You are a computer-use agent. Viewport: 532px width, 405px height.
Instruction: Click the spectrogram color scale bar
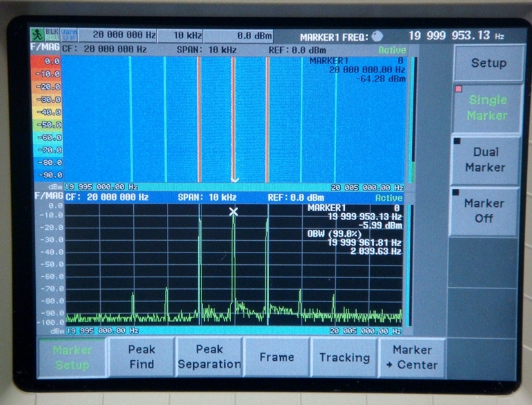tap(46, 118)
